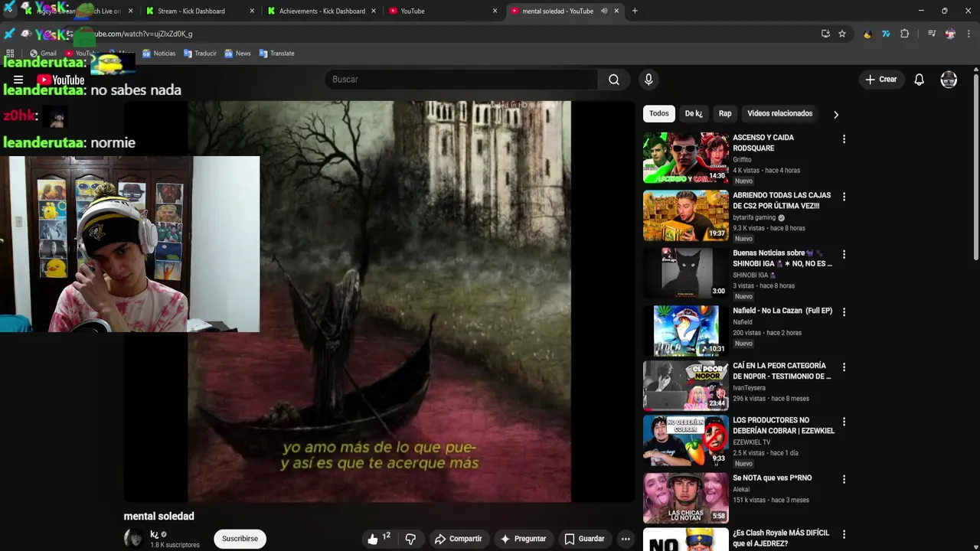
Task: Open the Chrome extensions puzzle icon
Action: click(x=904, y=34)
